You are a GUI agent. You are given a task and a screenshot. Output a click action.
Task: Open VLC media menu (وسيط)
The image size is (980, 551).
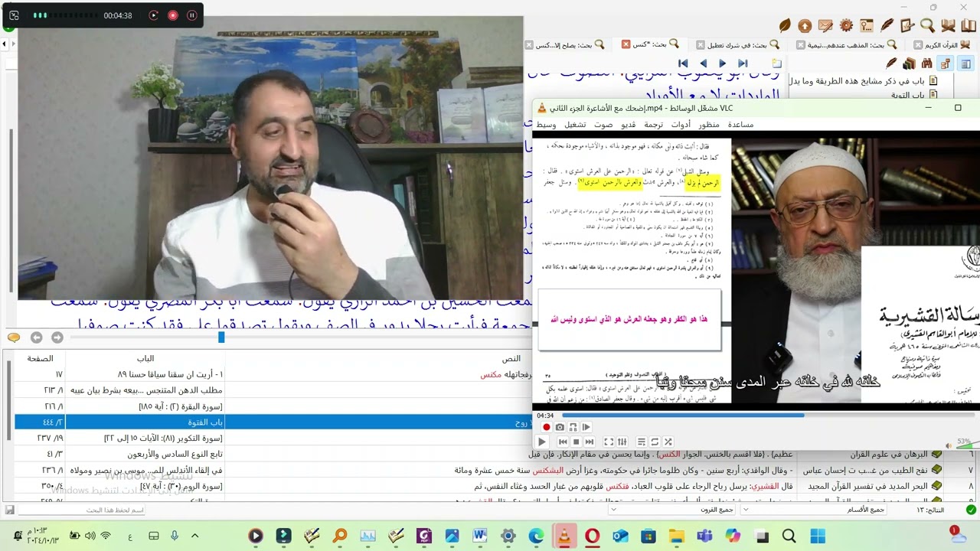point(546,124)
